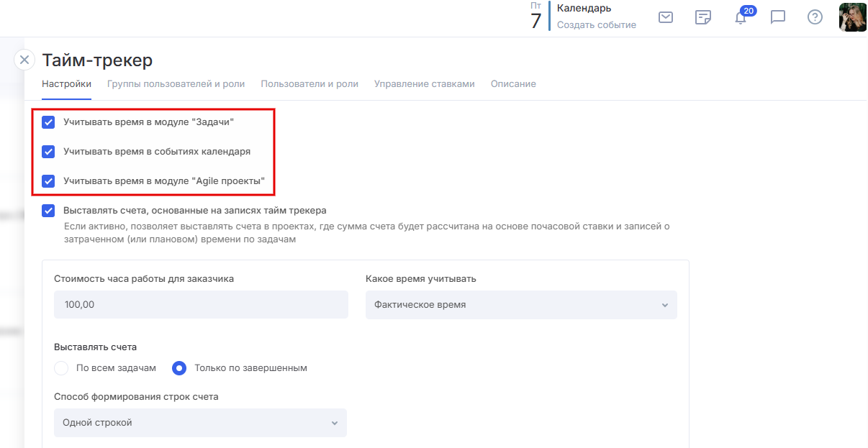Uncheck Учитывать время в модуле "Задачи"
Screen dimensions: 868x448
pyautogui.click(x=48, y=122)
